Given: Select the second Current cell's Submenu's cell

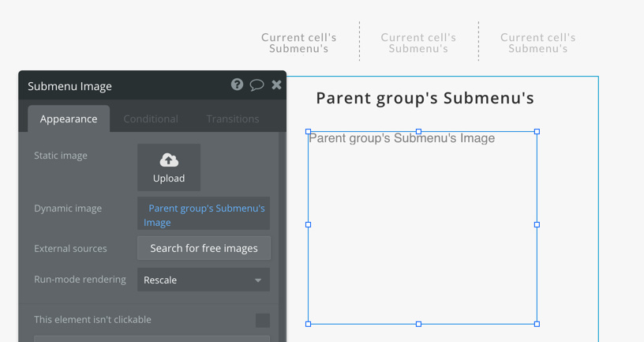Looking at the screenshot, I should (x=418, y=43).
